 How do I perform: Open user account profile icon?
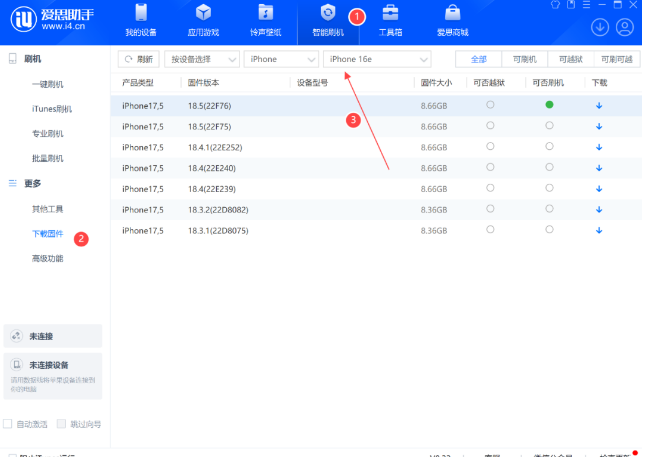(x=625, y=28)
